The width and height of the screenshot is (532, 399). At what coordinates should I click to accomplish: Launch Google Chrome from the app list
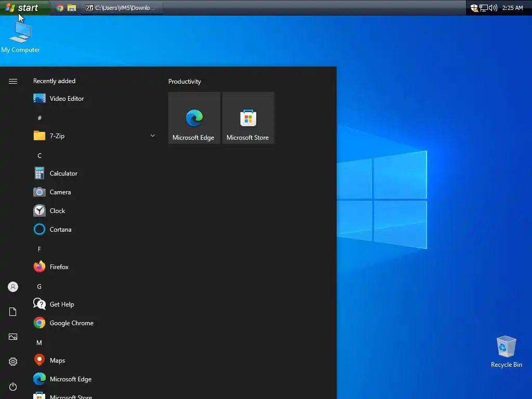pyautogui.click(x=95, y=323)
